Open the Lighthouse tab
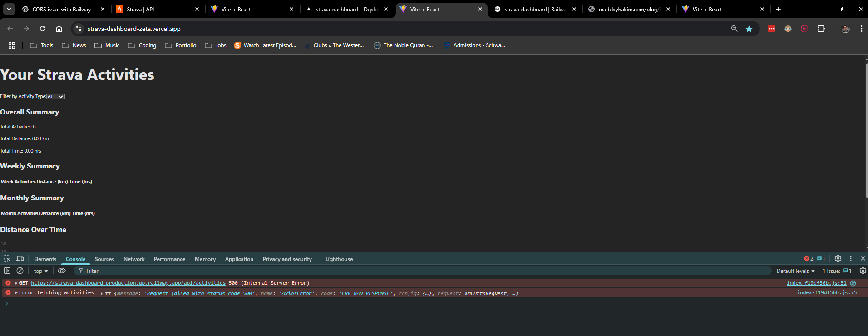This screenshot has height=336, width=868. coord(339,259)
